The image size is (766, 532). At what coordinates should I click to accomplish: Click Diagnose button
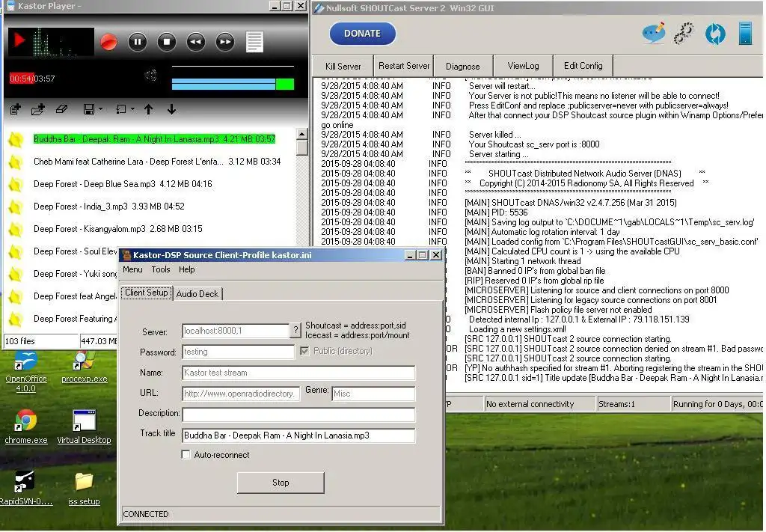point(462,66)
